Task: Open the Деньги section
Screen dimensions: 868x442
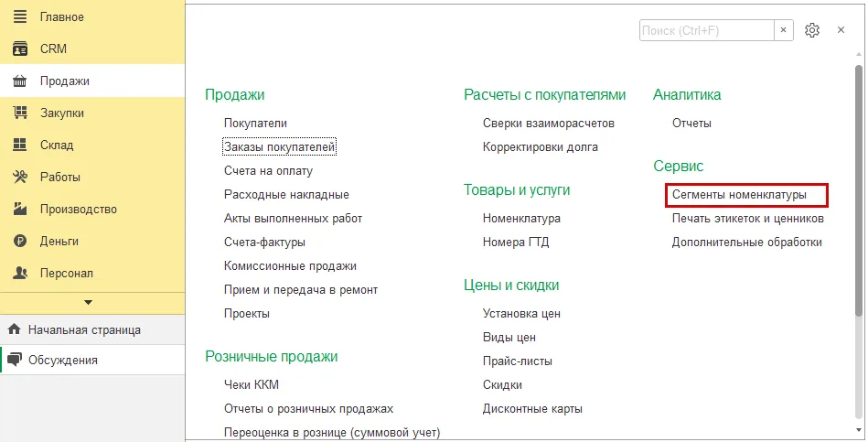Action: pos(92,242)
